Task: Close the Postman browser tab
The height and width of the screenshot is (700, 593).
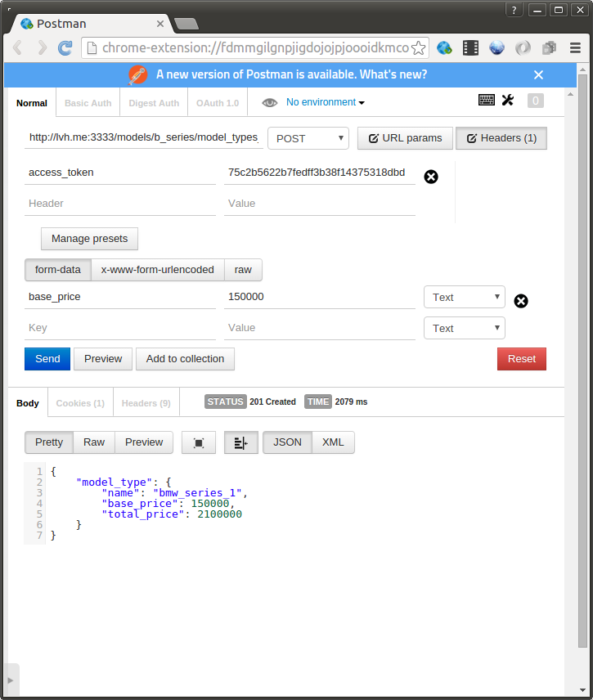Action: (x=160, y=24)
